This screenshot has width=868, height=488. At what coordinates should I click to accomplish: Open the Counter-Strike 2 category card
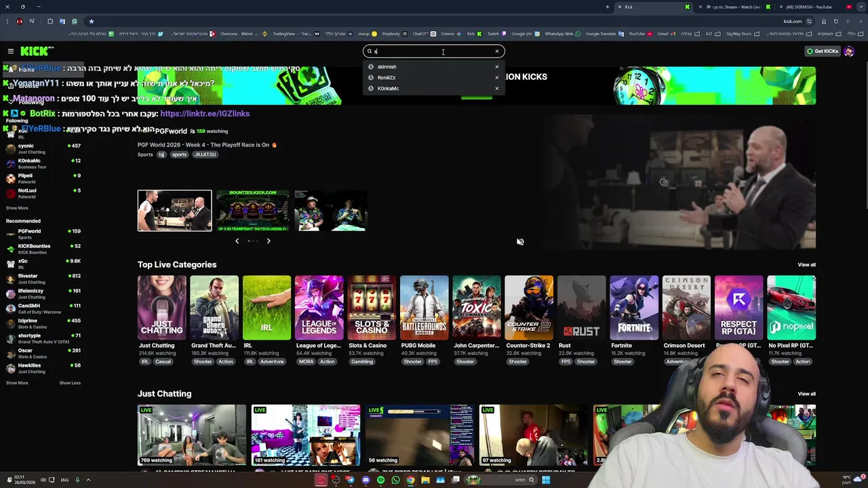click(529, 307)
